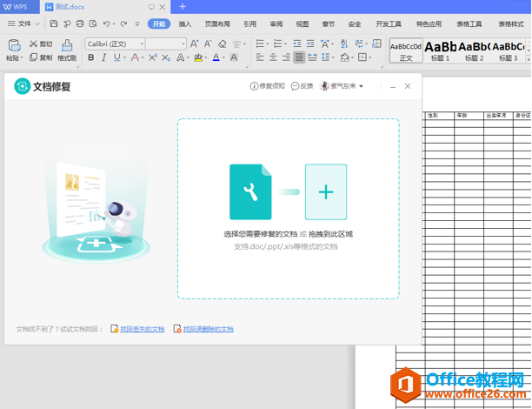Click the Subscript X₂ icon
This screenshot has width=532, height=409.
(166, 57)
